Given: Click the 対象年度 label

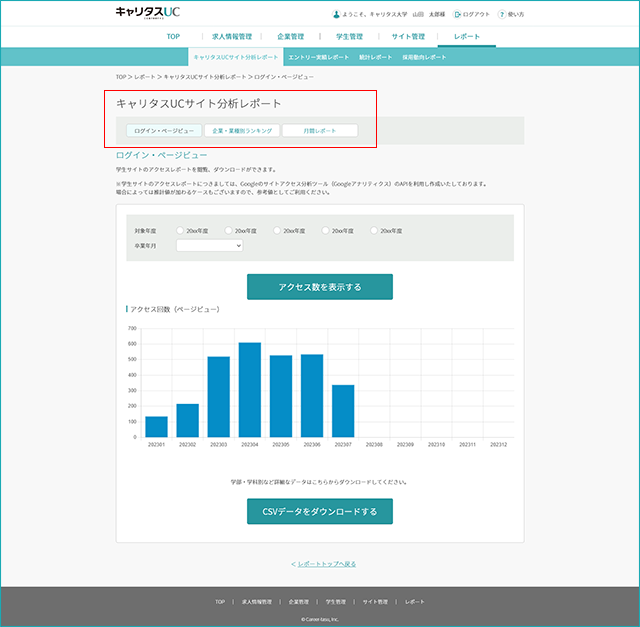Looking at the screenshot, I should [145, 231].
